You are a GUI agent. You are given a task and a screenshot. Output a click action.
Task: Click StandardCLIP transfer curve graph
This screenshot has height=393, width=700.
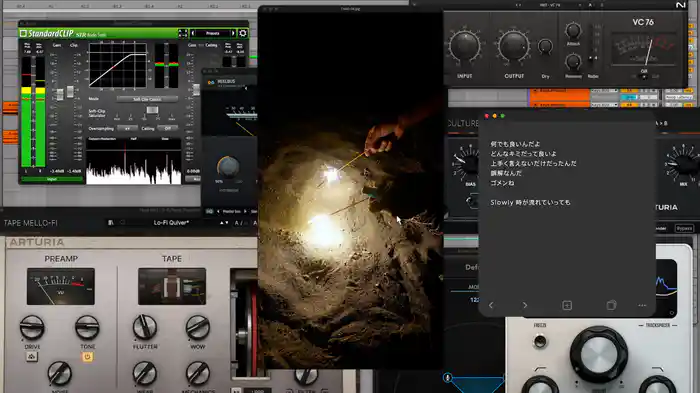tap(118, 66)
